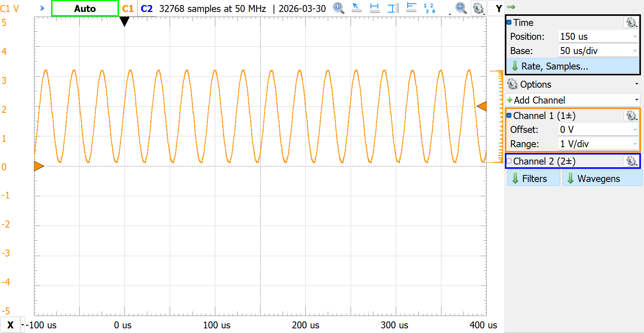This screenshot has width=644, height=333.
Task: Click the Filters button
Action: (533, 178)
